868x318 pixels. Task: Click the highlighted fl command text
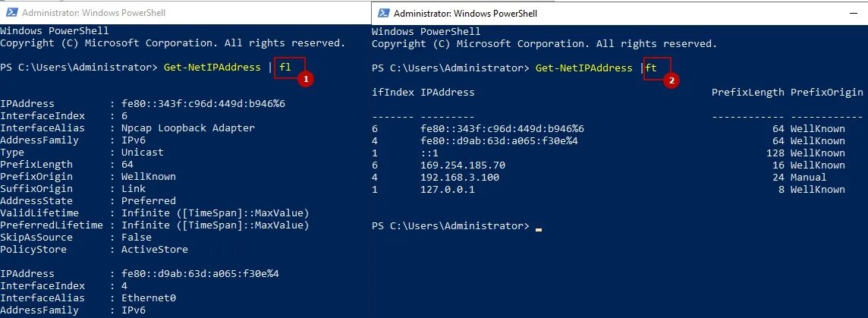point(285,68)
